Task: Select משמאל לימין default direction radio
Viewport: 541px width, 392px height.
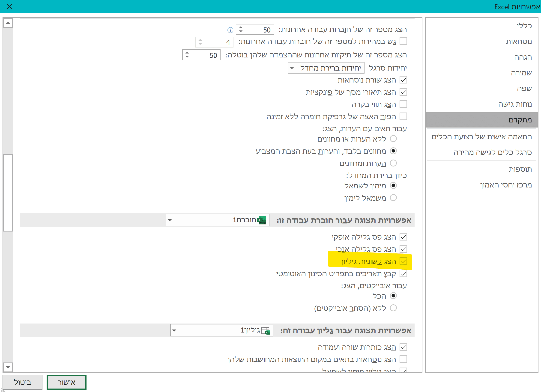Action: coord(393,198)
